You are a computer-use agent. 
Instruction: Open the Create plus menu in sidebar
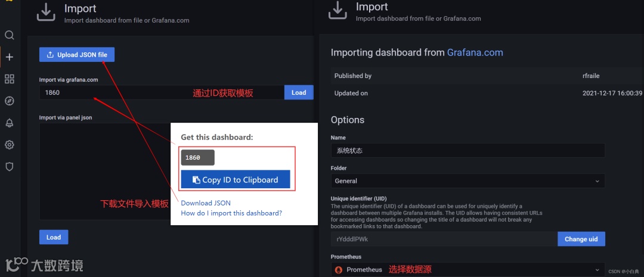pos(10,57)
